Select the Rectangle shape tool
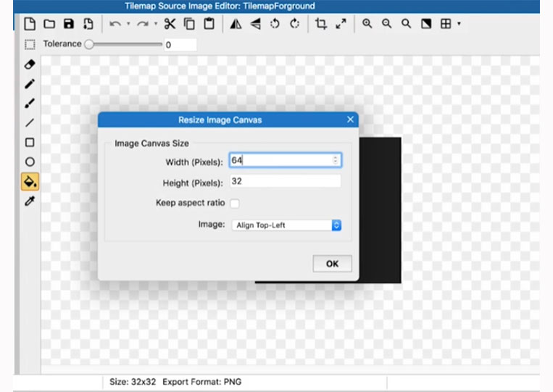 pos(30,143)
